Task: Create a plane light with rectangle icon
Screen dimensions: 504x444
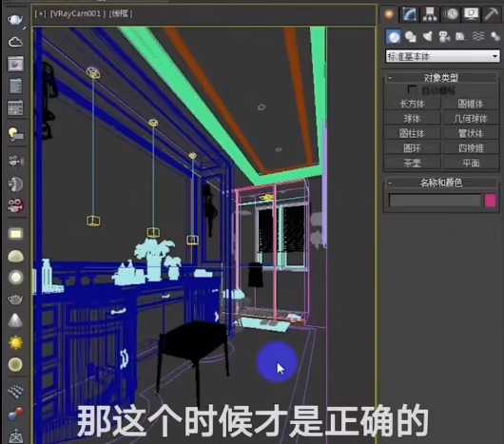Action: click(x=15, y=234)
